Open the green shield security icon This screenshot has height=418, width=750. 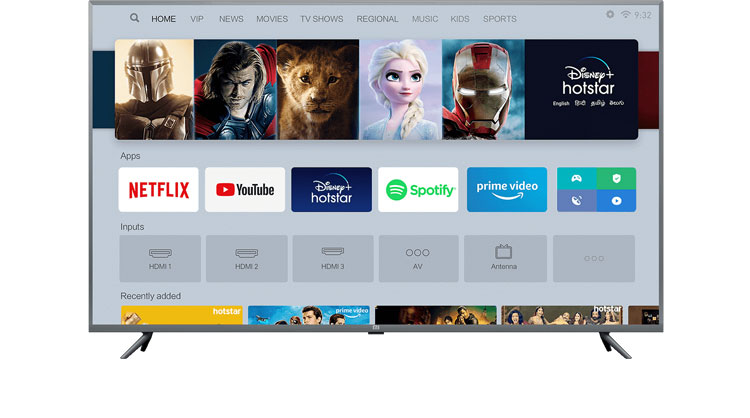616,178
